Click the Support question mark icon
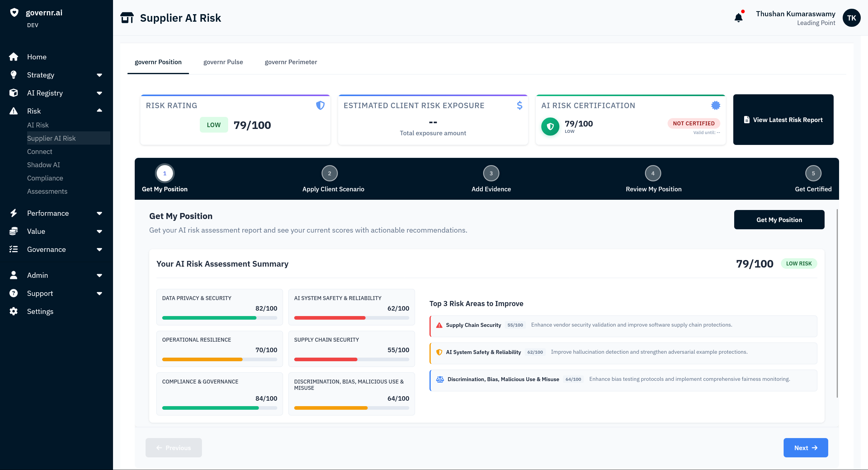This screenshot has height=470, width=868. [x=14, y=293]
